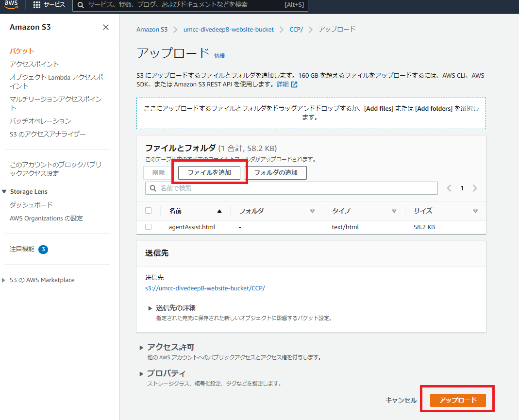
Task: Open Storage Lens ダッシュボード
Action: pyautogui.click(x=31, y=205)
